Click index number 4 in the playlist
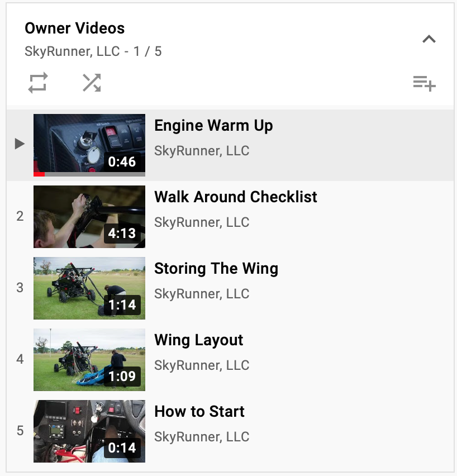 (x=20, y=359)
